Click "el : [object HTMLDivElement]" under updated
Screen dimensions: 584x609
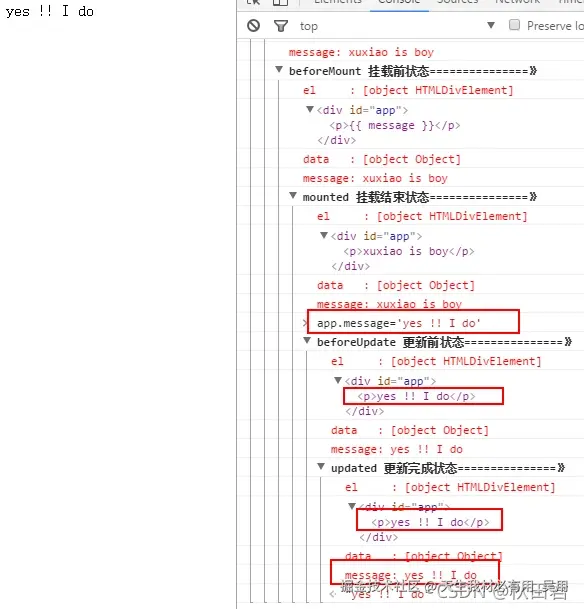[450, 487]
